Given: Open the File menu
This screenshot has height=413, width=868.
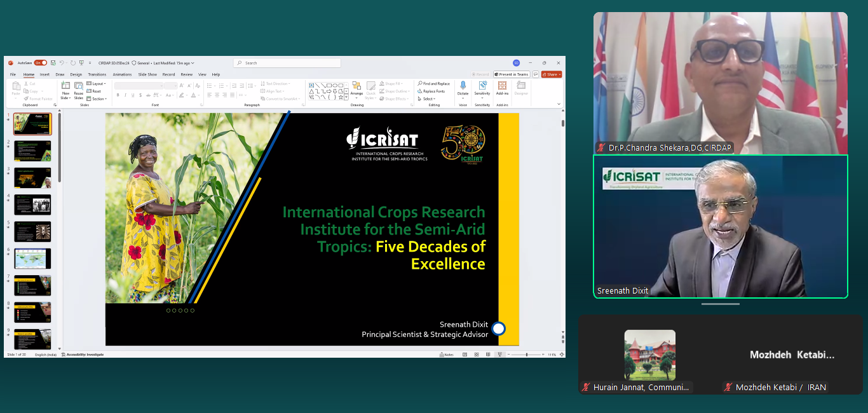Looking at the screenshot, I should [x=13, y=74].
